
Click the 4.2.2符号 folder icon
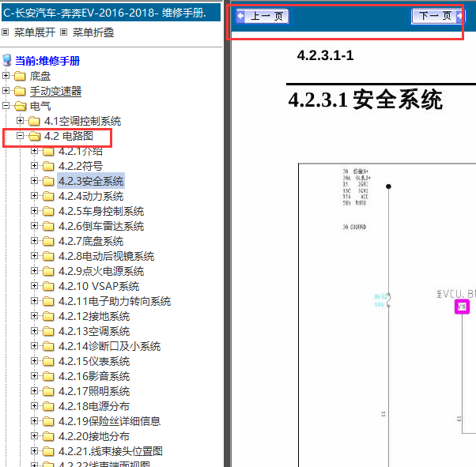coord(48,166)
